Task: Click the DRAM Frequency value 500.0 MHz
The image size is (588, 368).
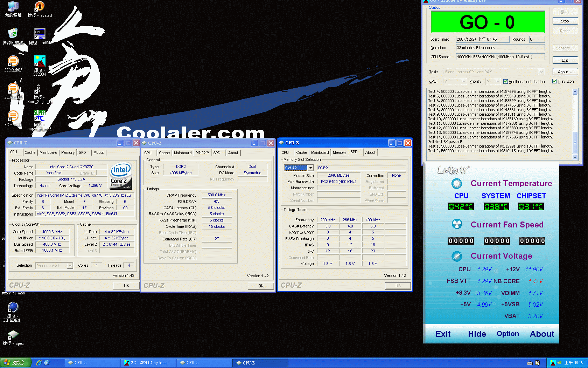Action: (217, 195)
